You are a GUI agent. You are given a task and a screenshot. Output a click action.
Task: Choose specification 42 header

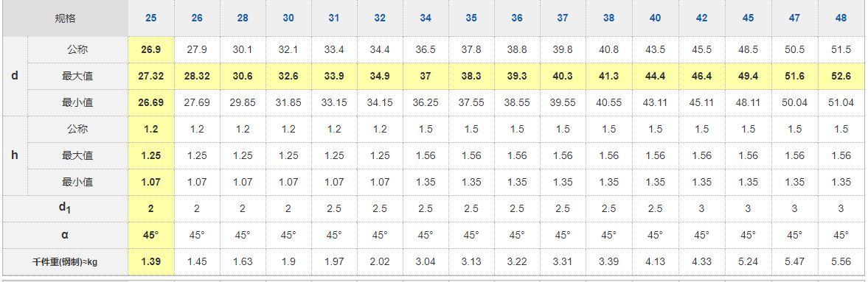click(701, 18)
